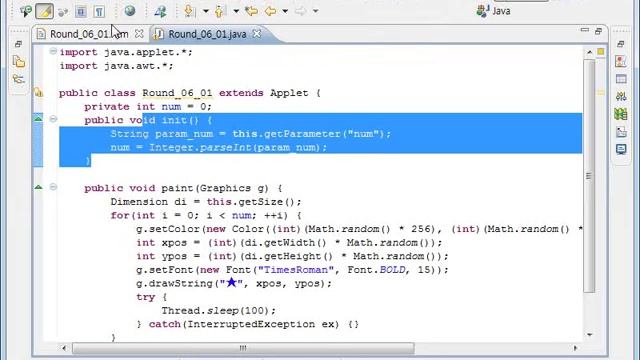640x360 pixels.
Task: Click "import java.applet.*;" line
Action: [x=126, y=52]
